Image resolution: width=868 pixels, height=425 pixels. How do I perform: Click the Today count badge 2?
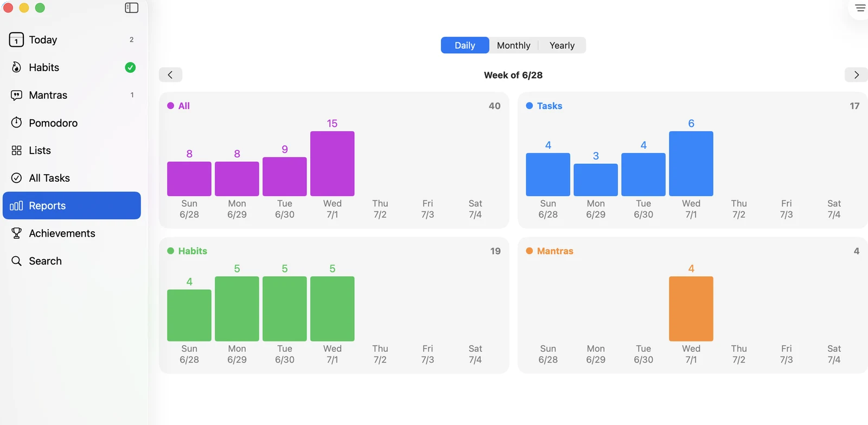click(131, 40)
